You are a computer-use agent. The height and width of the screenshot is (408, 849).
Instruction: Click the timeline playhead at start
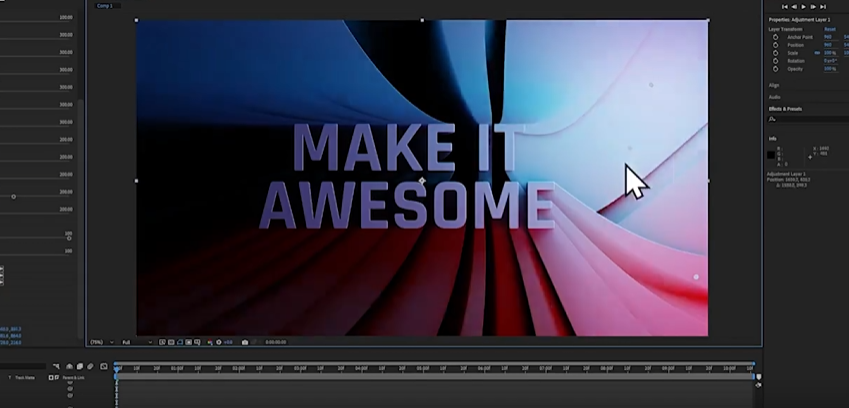pos(116,368)
